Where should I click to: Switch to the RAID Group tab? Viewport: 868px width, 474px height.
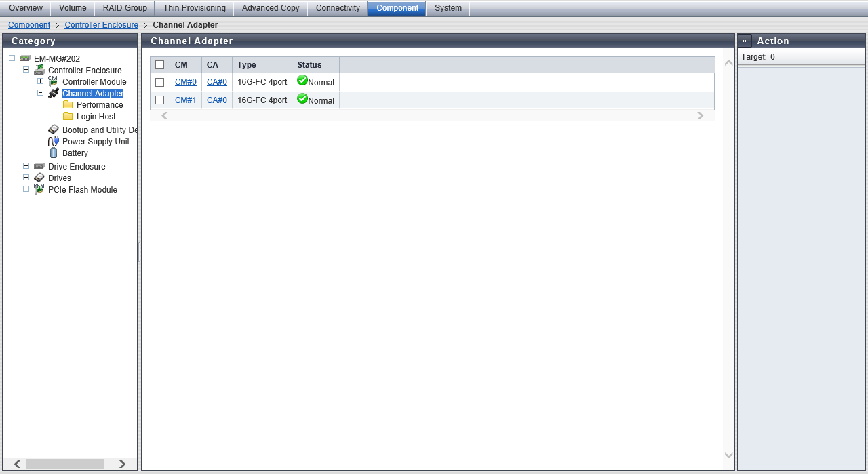tap(125, 8)
